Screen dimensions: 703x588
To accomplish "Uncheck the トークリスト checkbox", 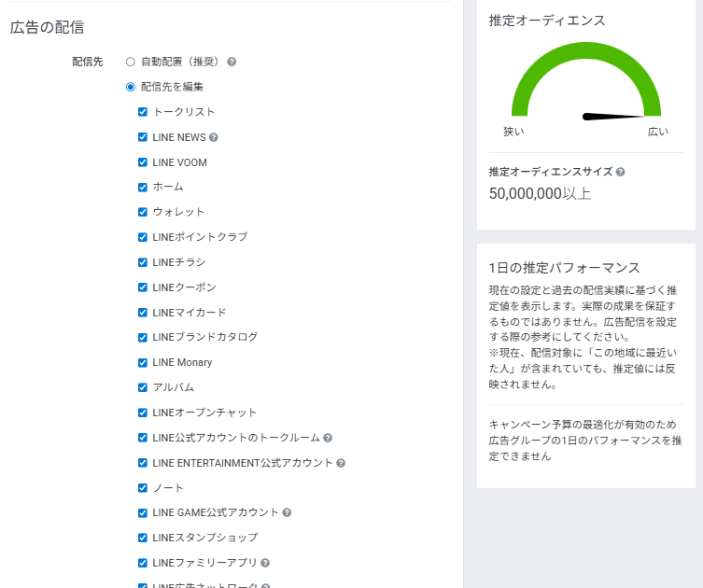I will [x=143, y=112].
